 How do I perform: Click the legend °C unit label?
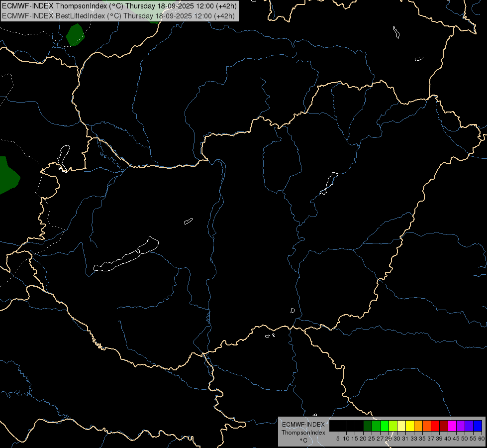(303, 441)
